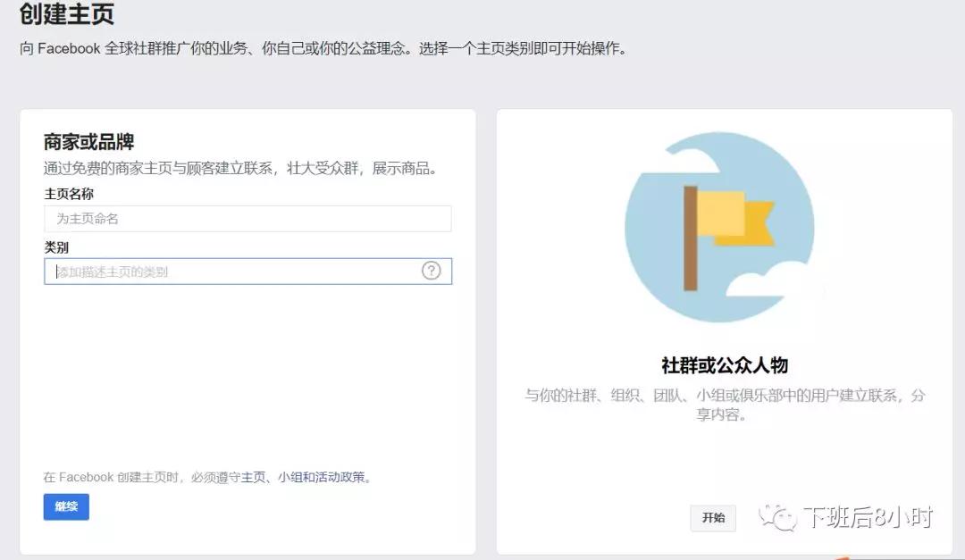Click the intro text starting 向 Facebook 全球社群
965x560 pixels.
pos(323,49)
